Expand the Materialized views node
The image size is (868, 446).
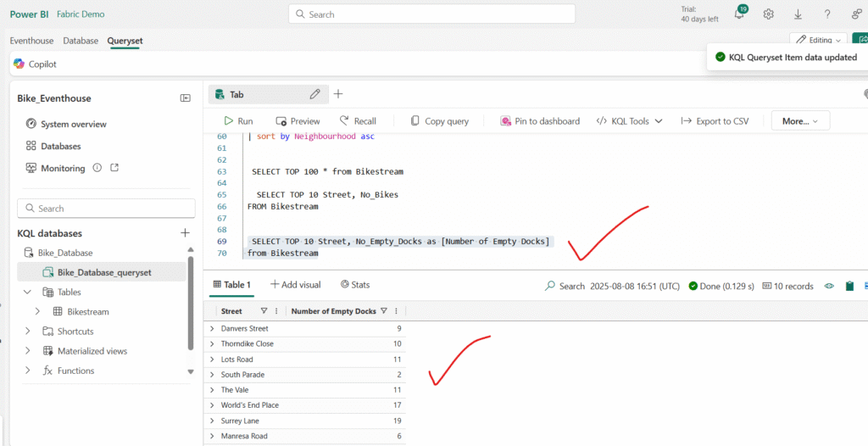pyautogui.click(x=27, y=351)
